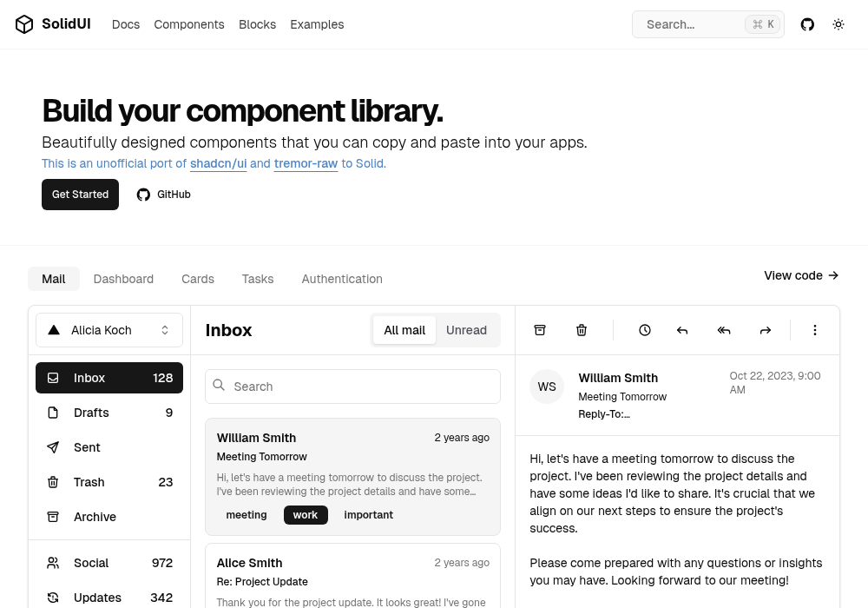Open Examples in top navigation
Screen dimensions: 868x608
[x=317, y=24]
